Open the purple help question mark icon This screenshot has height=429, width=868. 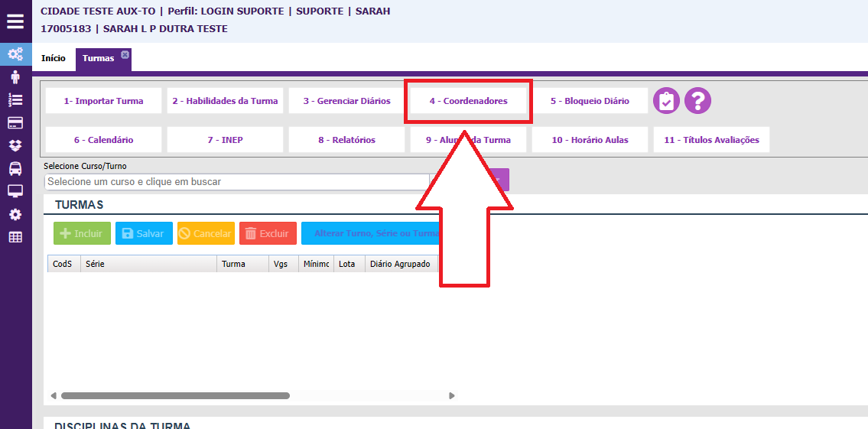tap(697, 101)
